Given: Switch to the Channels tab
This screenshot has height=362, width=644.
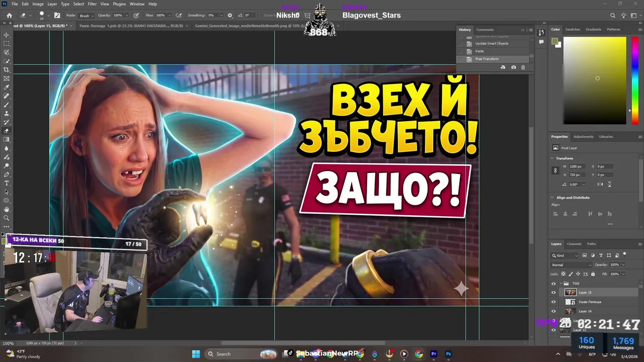Looking at the screenshot, I should coord(574,244).
